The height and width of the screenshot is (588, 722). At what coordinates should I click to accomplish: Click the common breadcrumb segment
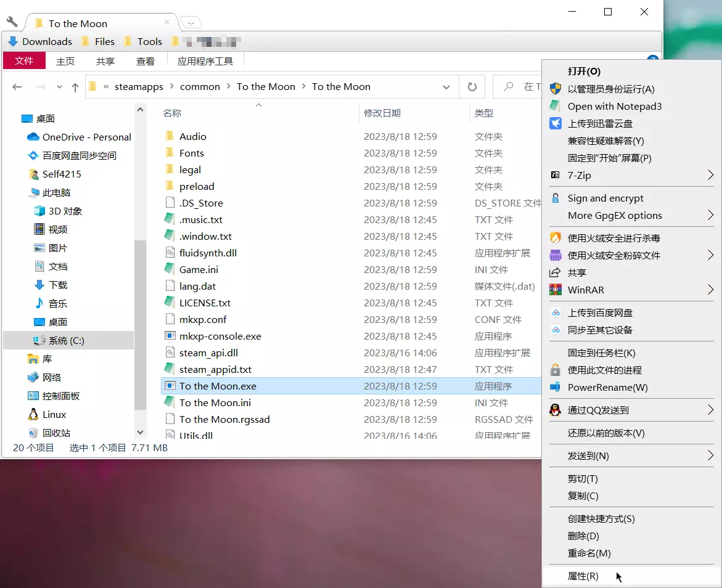coord(200,86)
